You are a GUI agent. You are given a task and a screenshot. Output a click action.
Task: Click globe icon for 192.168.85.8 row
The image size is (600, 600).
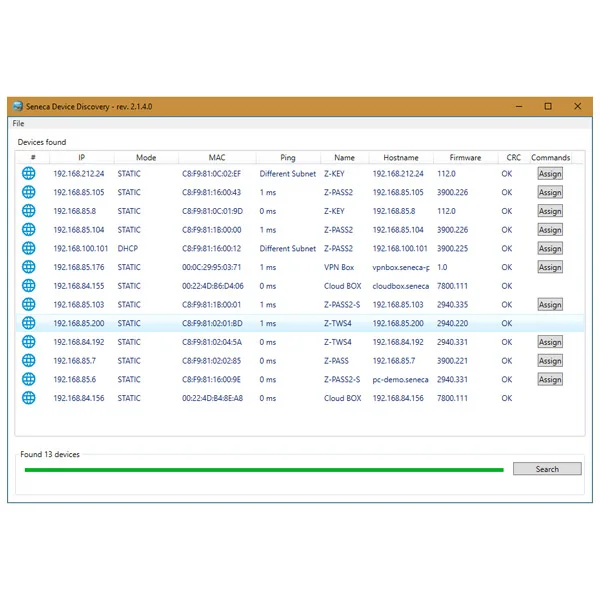click(x=29, y=211)
